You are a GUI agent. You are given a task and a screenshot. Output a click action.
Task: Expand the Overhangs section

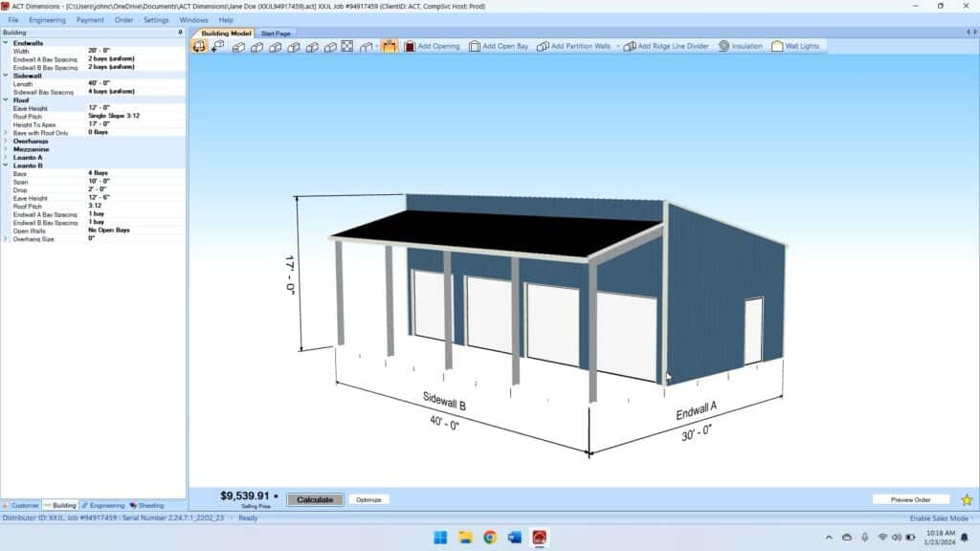pyautogui.click(x=6, y=141)
